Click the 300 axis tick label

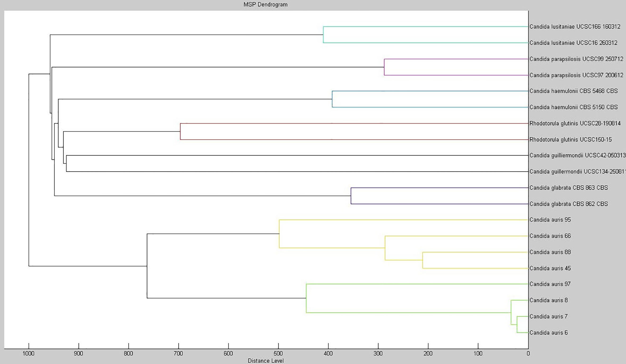(378, 353)
